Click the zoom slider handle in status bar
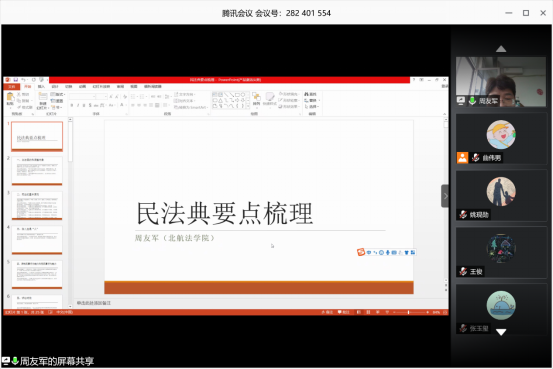The image size is (553, 369). tap(408, 312)
